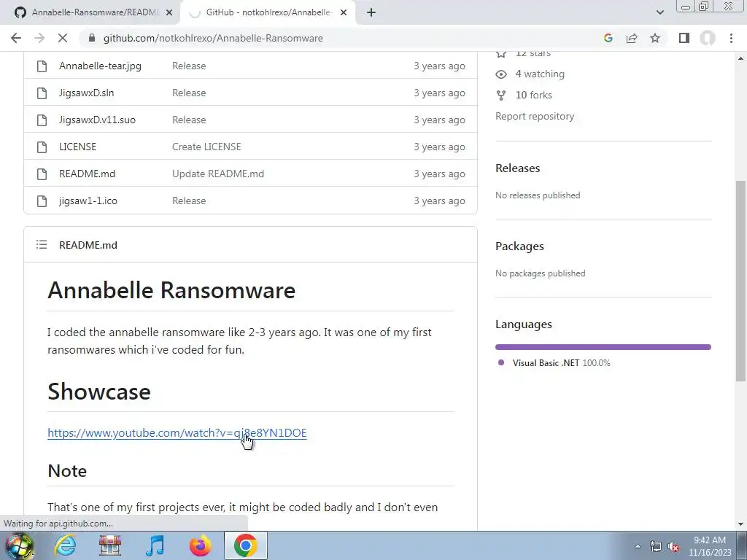Viewport: 747px width, 560px height.
Task: Stop loading the page with the X button
Action: tap(63, 38)
